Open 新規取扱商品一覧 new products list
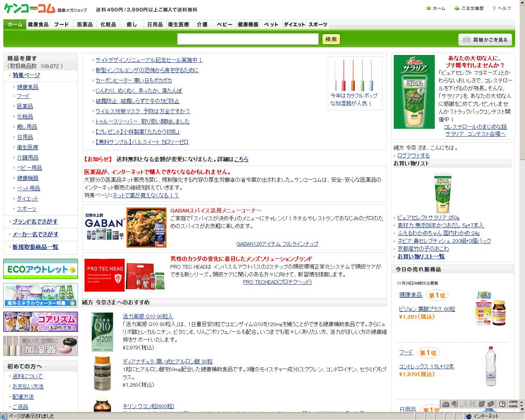Screen dimensions: 525x420 [35, 247]
